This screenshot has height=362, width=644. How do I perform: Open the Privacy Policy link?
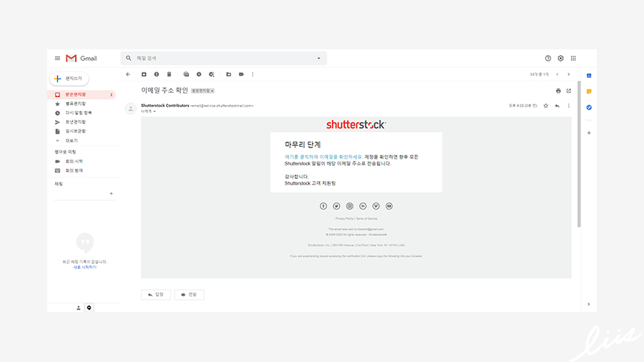click(x=344, y=219)
